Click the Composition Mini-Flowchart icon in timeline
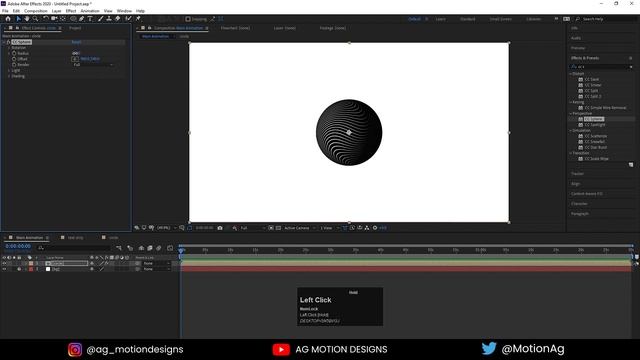The image size is (640, 360). point(119,248)
